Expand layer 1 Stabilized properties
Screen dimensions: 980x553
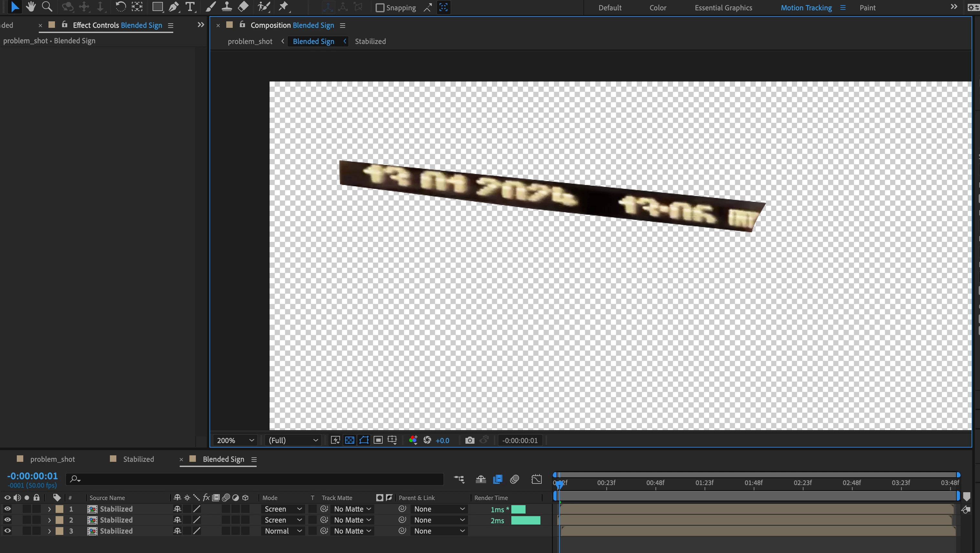tap(49, 509)
